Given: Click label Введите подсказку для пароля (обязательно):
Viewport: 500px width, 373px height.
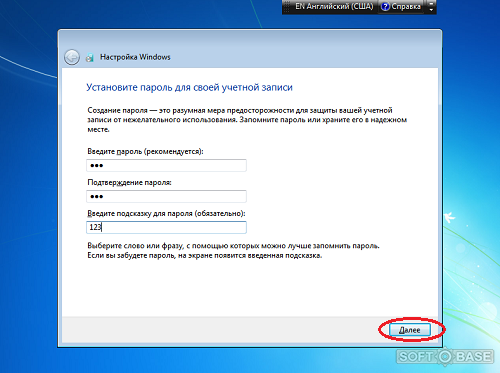Looking at the screenshot, I should click(x=166, y=213).
